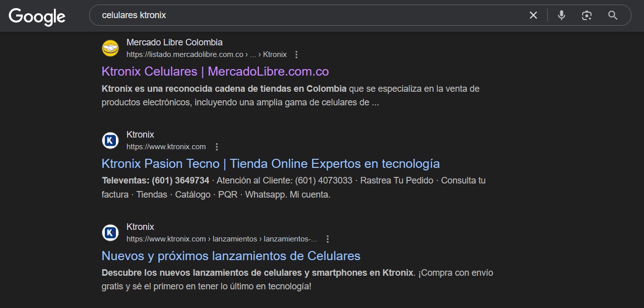Click the Ktronix favicon beside lanzamientos result
This screenshot has height=308, width=644.
tap(110, 233)
